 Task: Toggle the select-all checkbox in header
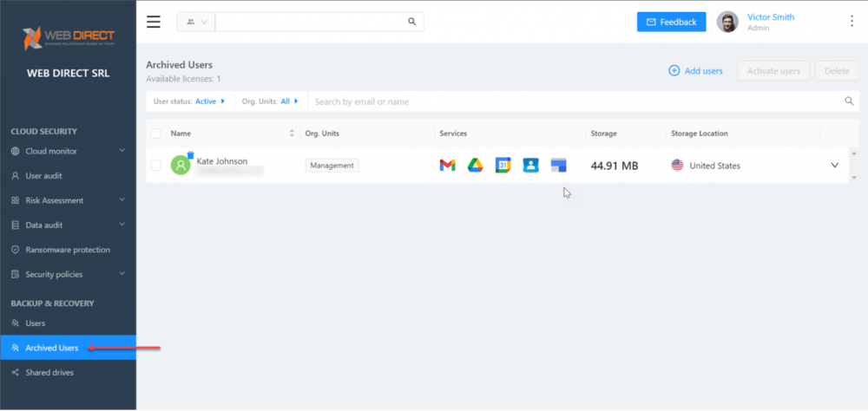pos(156,134)
